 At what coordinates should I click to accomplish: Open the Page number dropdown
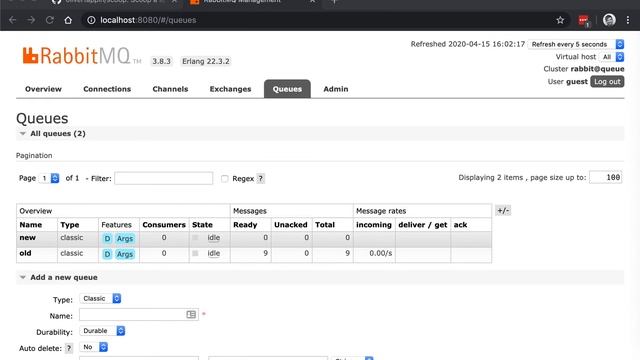pos(49,178)
